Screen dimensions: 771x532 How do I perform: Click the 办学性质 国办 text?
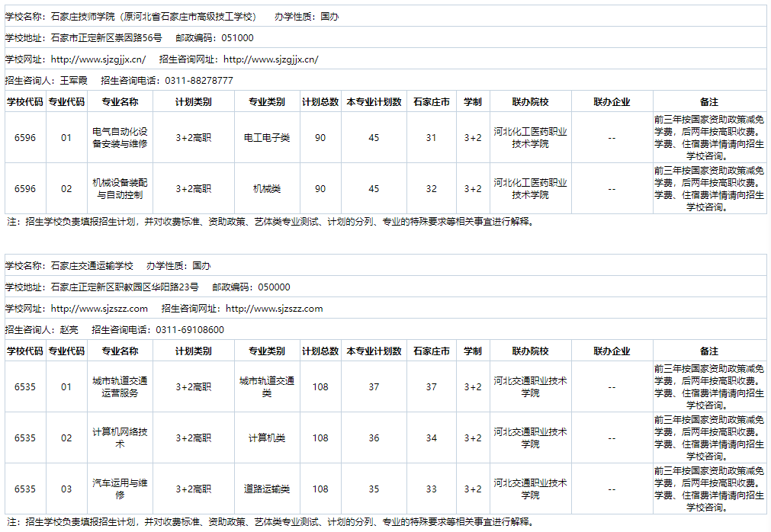tap(305, 15)
